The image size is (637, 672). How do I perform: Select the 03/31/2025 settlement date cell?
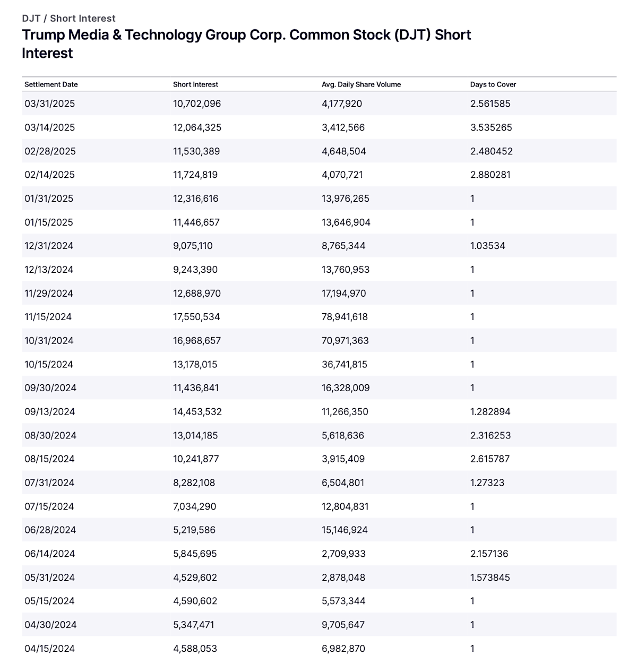(49, 104)
